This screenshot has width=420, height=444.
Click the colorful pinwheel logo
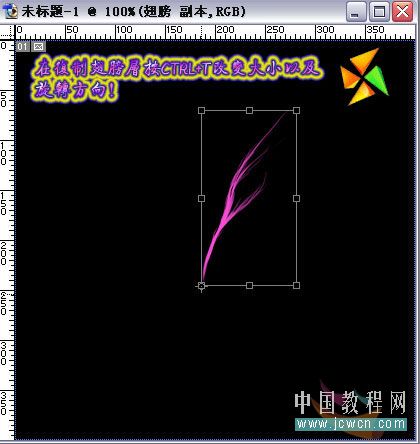click(x=364, y=77)
